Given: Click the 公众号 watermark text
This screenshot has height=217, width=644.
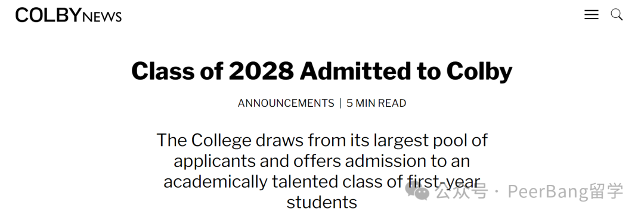Looking at the screenshot, I should (462, 192).
